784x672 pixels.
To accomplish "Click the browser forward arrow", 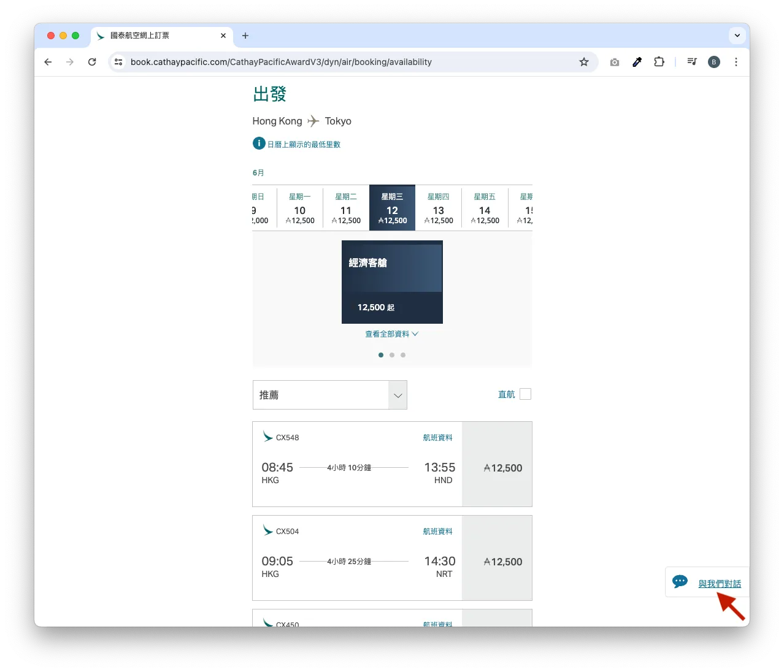I will click(x=70, y=62).
